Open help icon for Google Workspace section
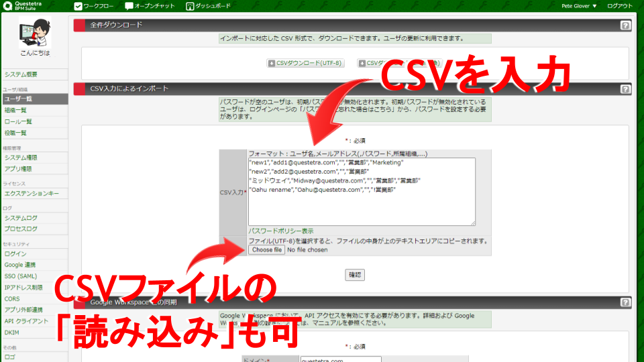This screenshot has width=644, height=362. pyautogui.click(x=625, y=302)
